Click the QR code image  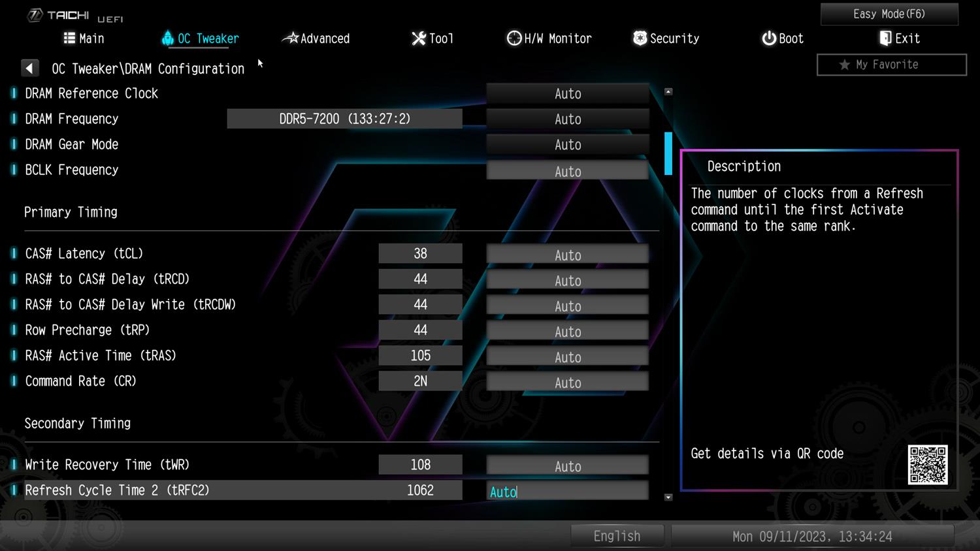(927, 464)
